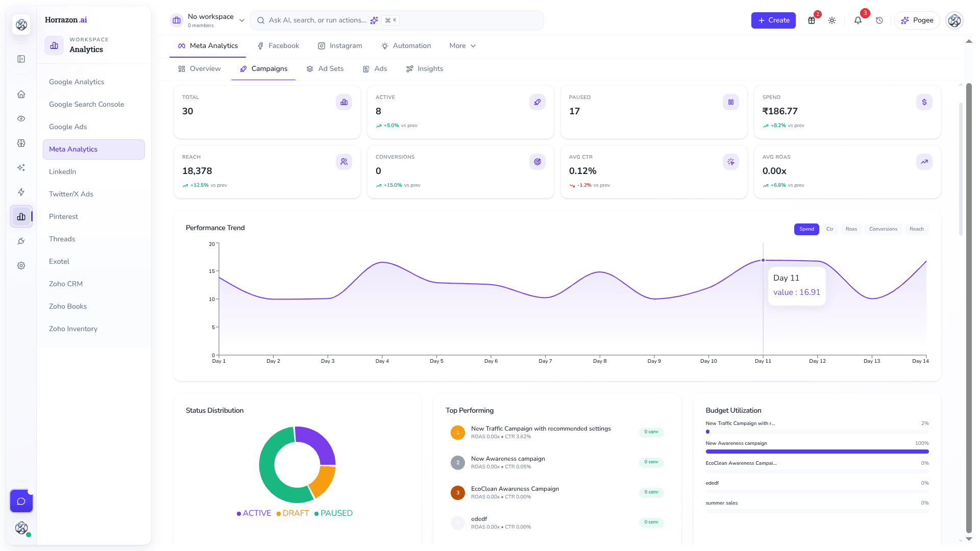The image size is (980, 551).
Task: Select the bar chart analytics icon in the left rail
Action: click(21, 217)
